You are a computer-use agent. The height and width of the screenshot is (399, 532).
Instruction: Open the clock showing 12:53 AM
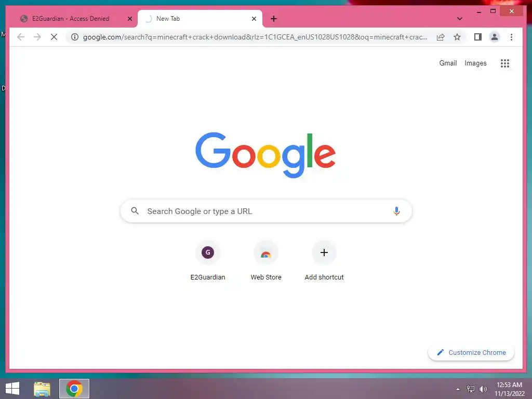click(509, 389)
